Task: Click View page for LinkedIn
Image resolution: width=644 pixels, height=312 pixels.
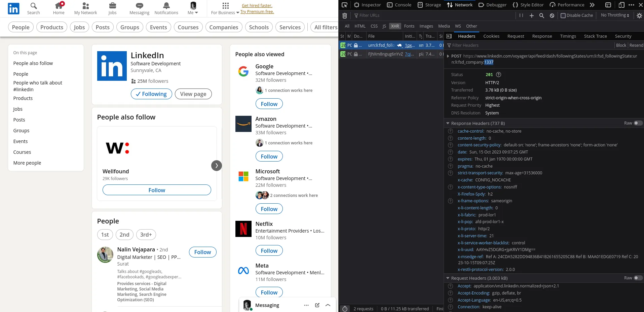Action: (x=193, y=94)
